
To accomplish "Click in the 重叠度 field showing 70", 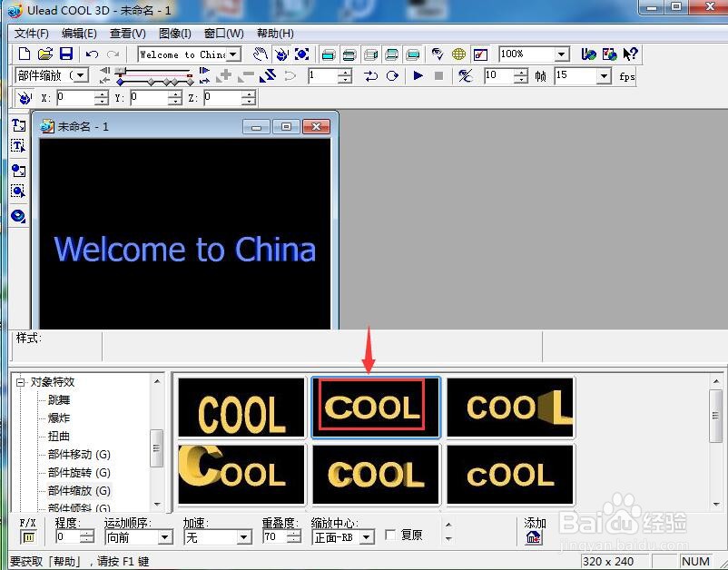I will pyautogui.click(x=275, y=537).
